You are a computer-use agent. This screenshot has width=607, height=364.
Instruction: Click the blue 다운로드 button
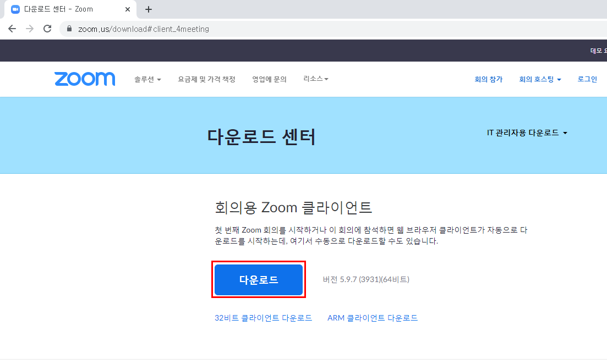pyautogui.click(x=259, y=280)
